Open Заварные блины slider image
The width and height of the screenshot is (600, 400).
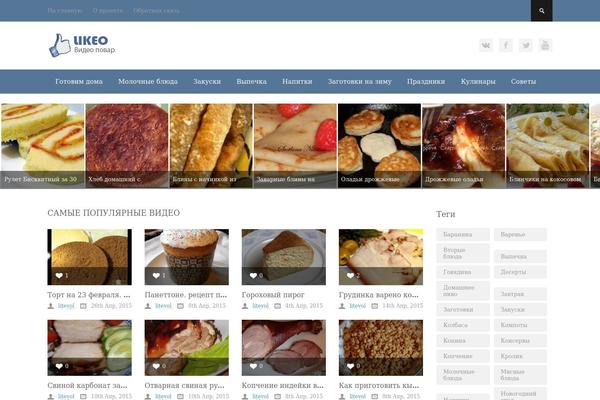(295, 146)
